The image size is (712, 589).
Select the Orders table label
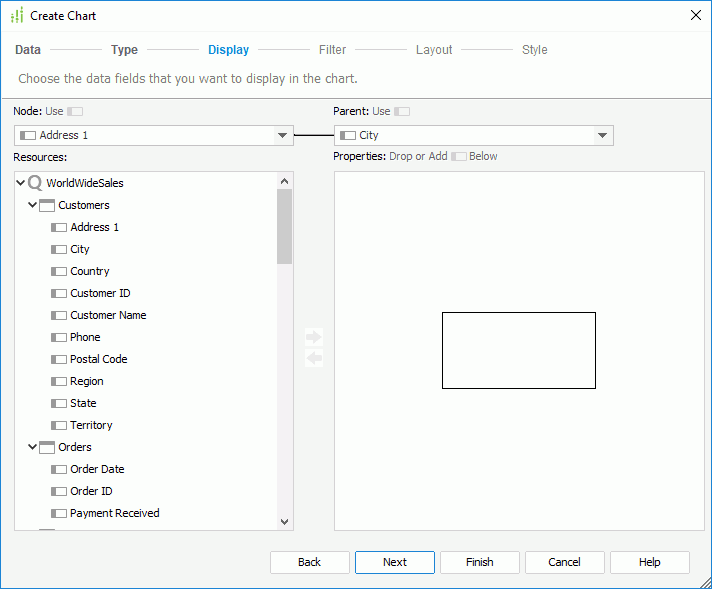(75, 447)
